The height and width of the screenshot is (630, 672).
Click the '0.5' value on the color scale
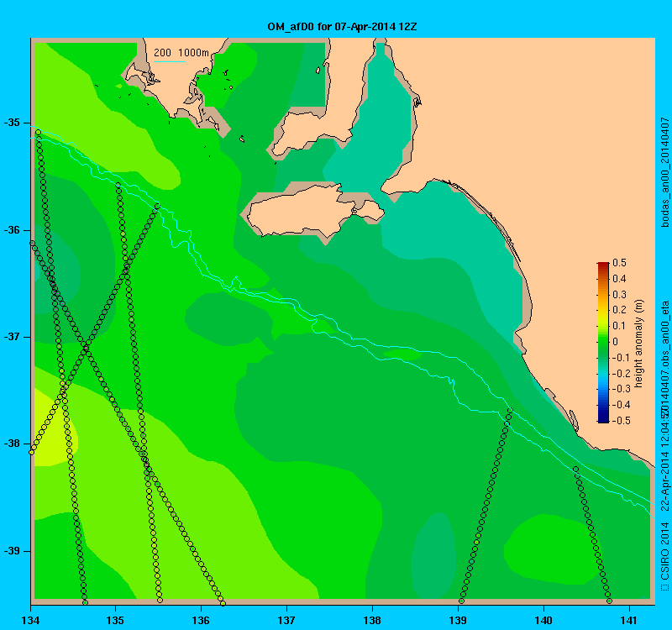[x=620, y=263]
